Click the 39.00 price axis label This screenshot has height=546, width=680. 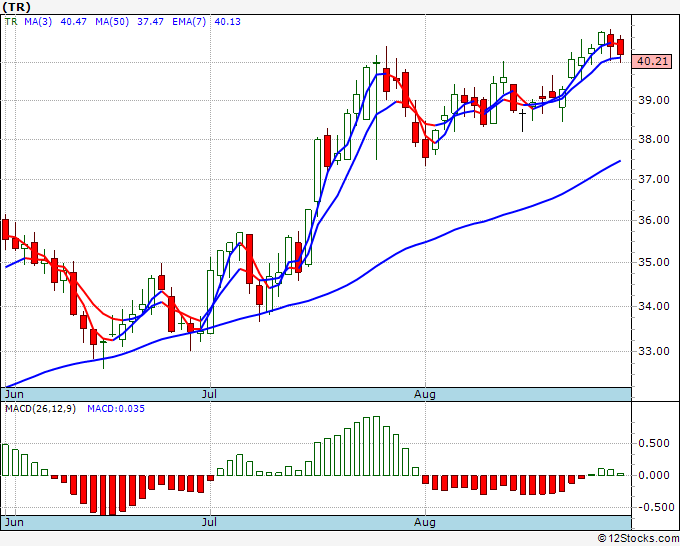pos(654,101)
